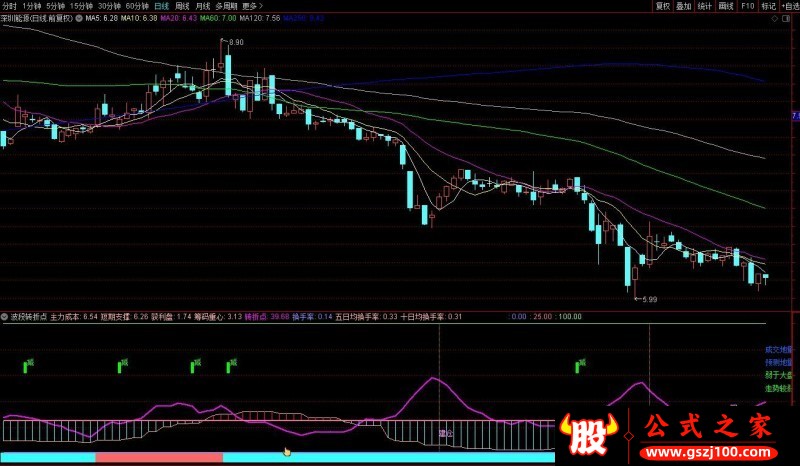Click the 换手率: 0.14 value
The height and width of the screenshot is (466, 800).
[312, 317]
